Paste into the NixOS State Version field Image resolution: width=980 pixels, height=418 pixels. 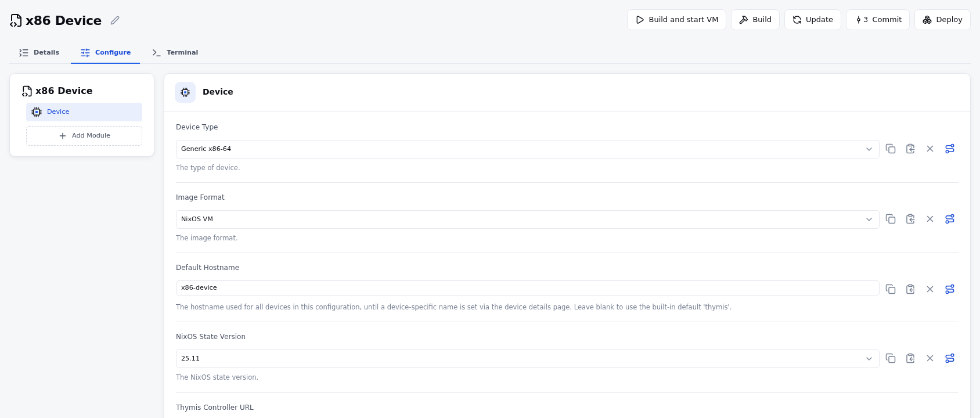910,358
